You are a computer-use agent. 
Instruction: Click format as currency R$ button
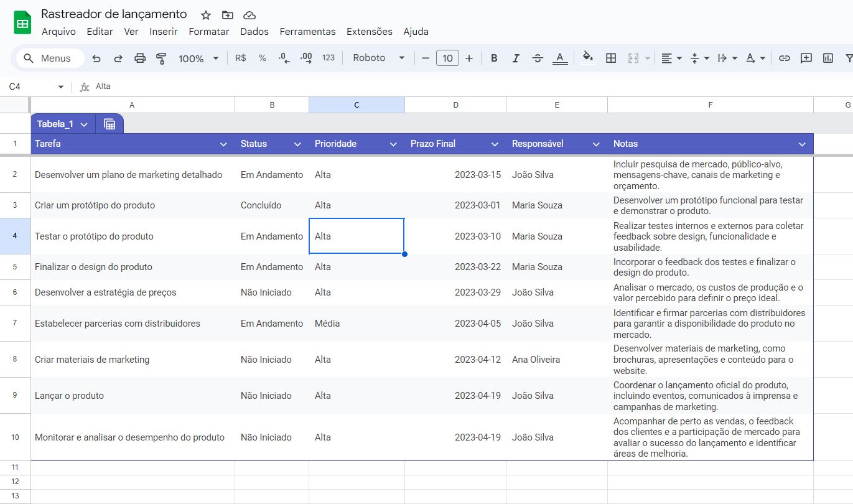(x=241, y=58)
